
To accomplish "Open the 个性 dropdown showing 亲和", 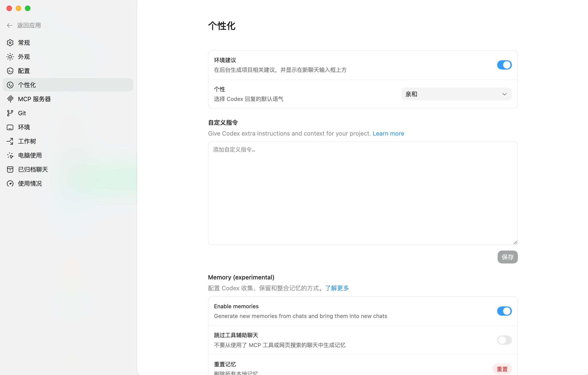I will [x=456, y=94].
